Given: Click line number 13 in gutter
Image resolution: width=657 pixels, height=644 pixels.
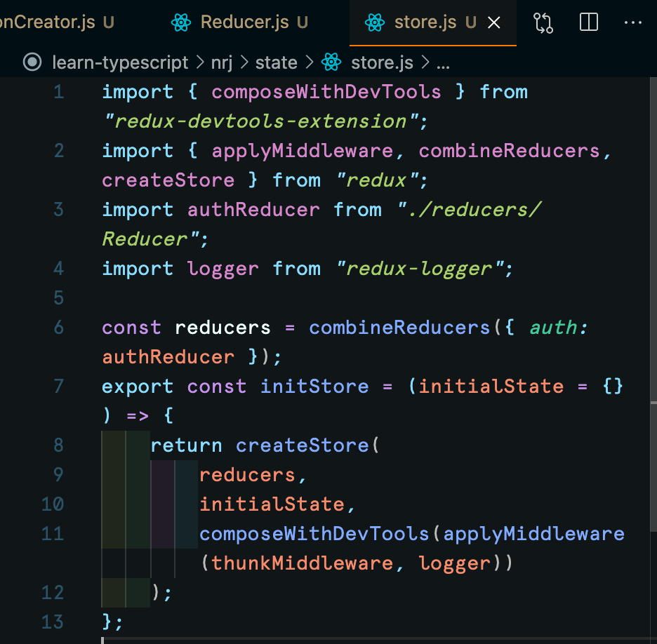Looking at the screenshot, I should click(53, 622).
